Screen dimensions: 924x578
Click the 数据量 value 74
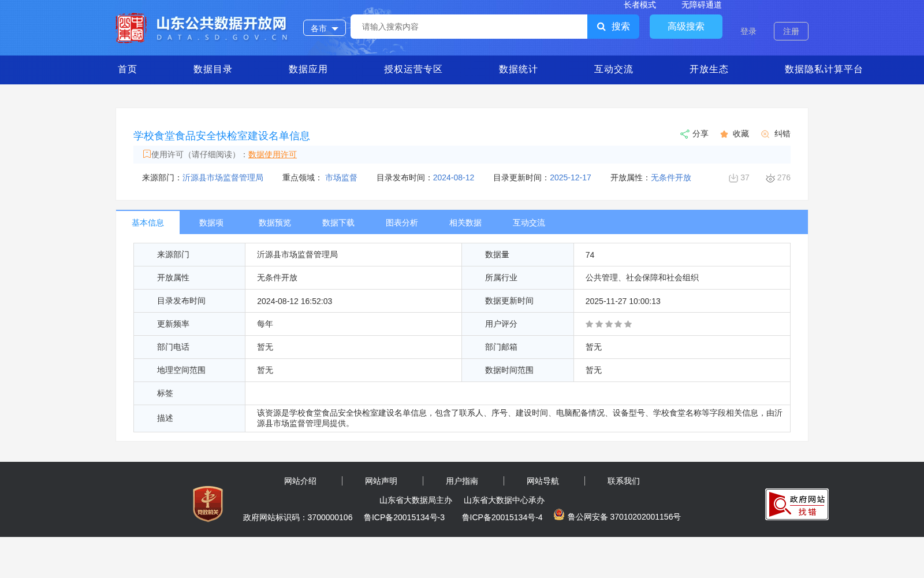[x=590, y=255]
